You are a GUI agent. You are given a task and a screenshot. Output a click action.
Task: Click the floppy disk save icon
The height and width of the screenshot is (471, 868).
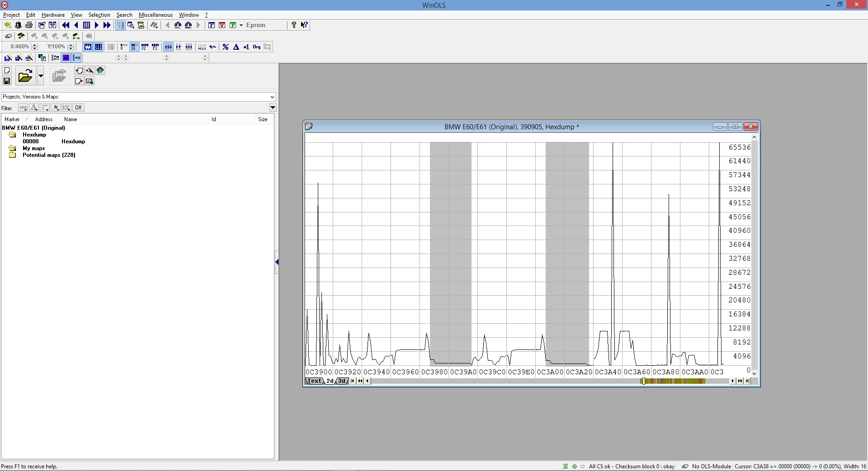[x=7, y=81]
